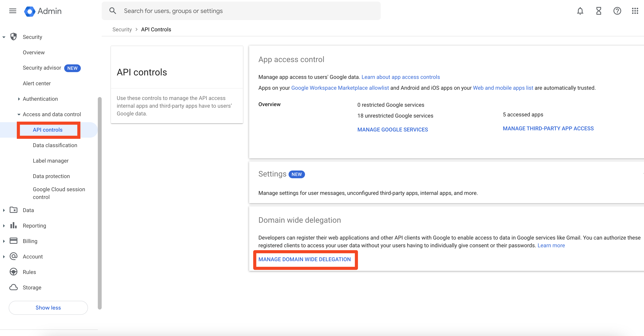The width and height of the screenshot is (644, 336).
Task: Open the tasks hourglass icon
Action: point(599,11)
